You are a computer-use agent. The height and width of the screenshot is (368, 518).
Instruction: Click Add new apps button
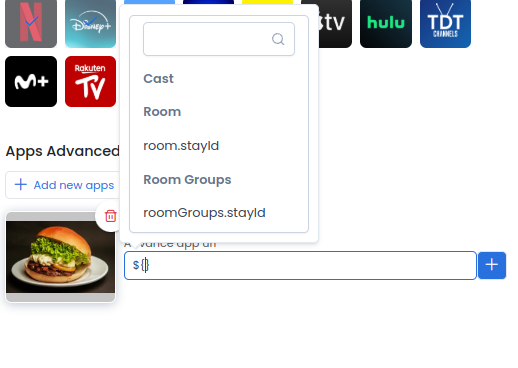click(x=63, y=185)
